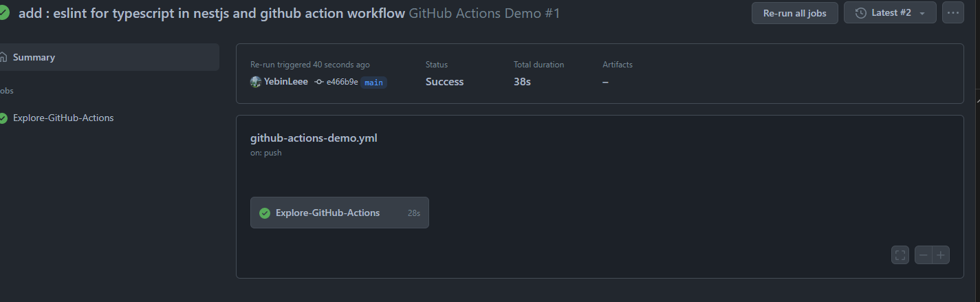The image size is (980, 302).
Task: Open the github-actions-demo.yml workflow file link
Action: pyautogui.click(x=314, y=138)
